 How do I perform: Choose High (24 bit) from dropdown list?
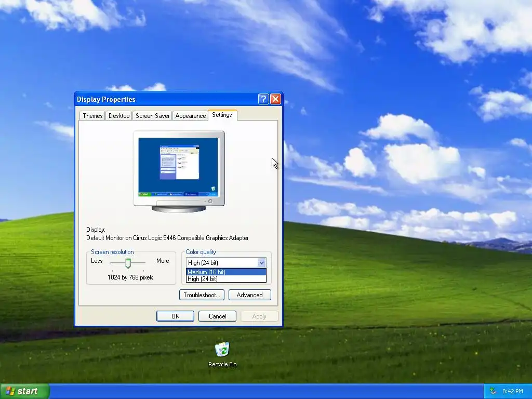click(x=226, y=279)
